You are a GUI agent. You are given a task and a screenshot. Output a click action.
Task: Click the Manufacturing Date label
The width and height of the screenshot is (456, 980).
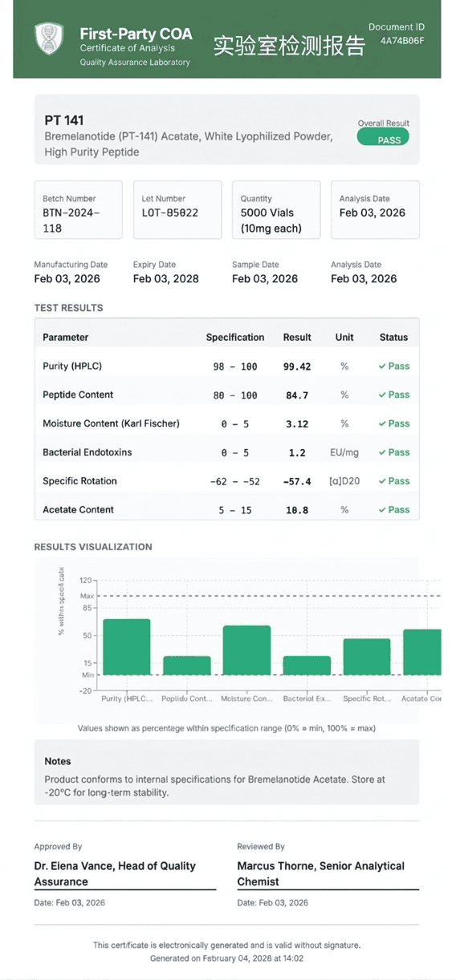[71, 265]
